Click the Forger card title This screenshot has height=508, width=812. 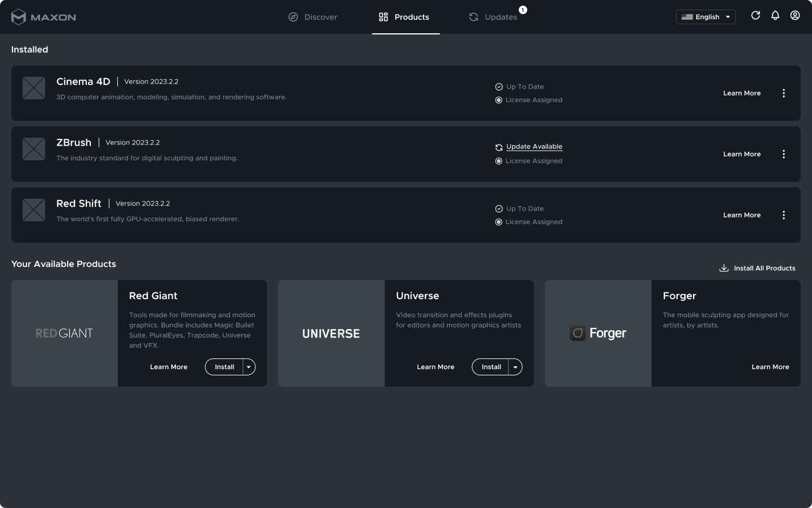(x=679, y=296)
